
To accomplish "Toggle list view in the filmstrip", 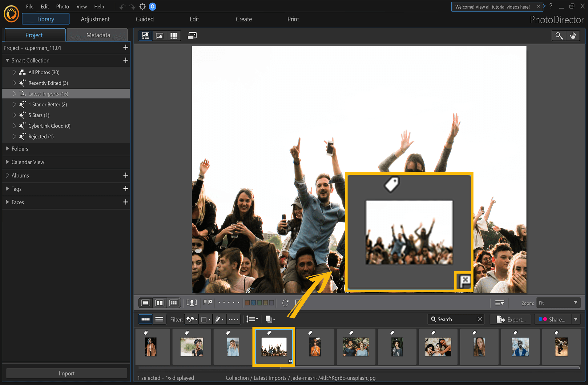I will [x=159, y=319].
